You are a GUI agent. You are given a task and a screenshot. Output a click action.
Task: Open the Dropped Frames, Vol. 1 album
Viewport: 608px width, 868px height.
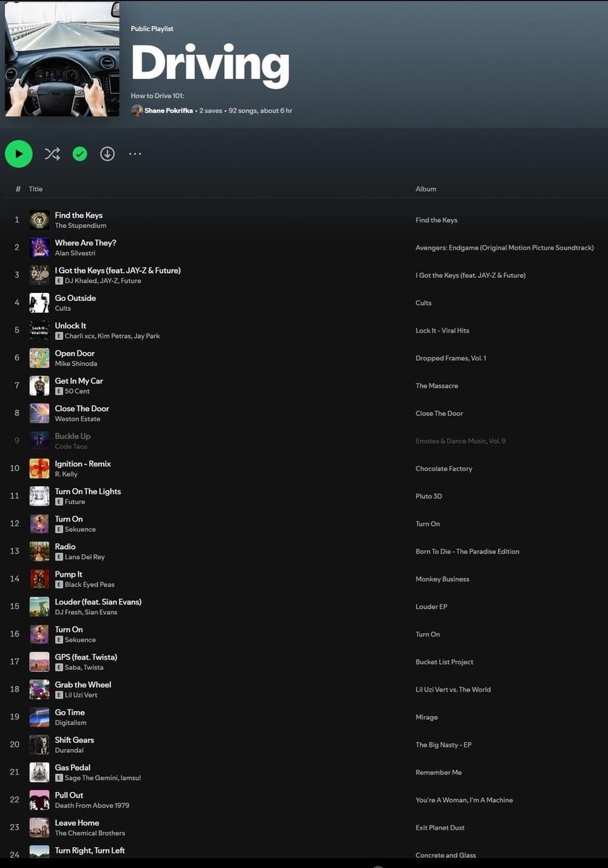click(451, 358)
